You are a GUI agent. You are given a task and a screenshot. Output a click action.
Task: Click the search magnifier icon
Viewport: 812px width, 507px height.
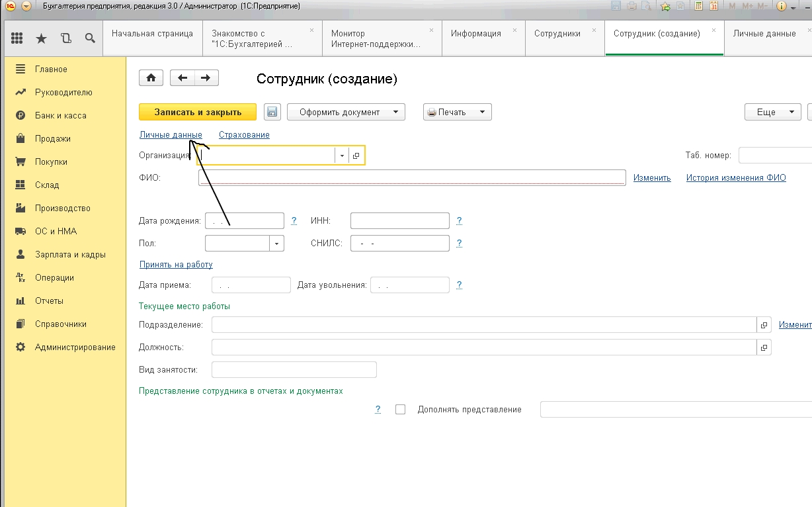coord(90,38)
